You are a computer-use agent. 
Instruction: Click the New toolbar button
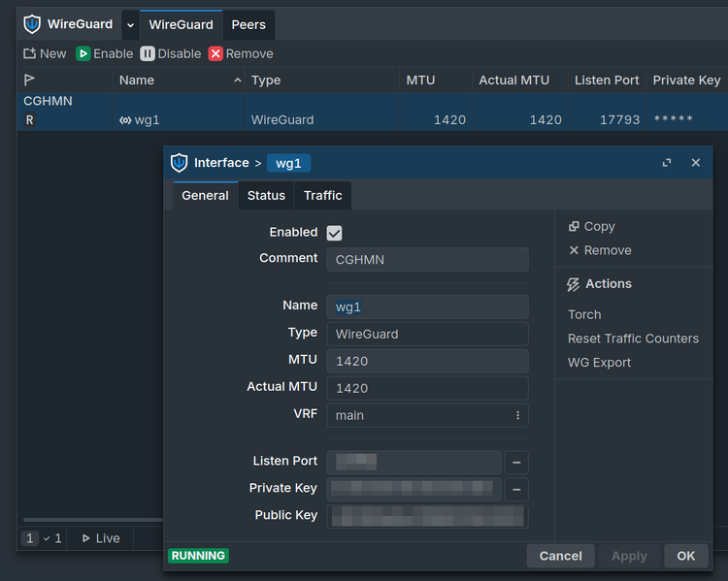click(x=45, y=53)
